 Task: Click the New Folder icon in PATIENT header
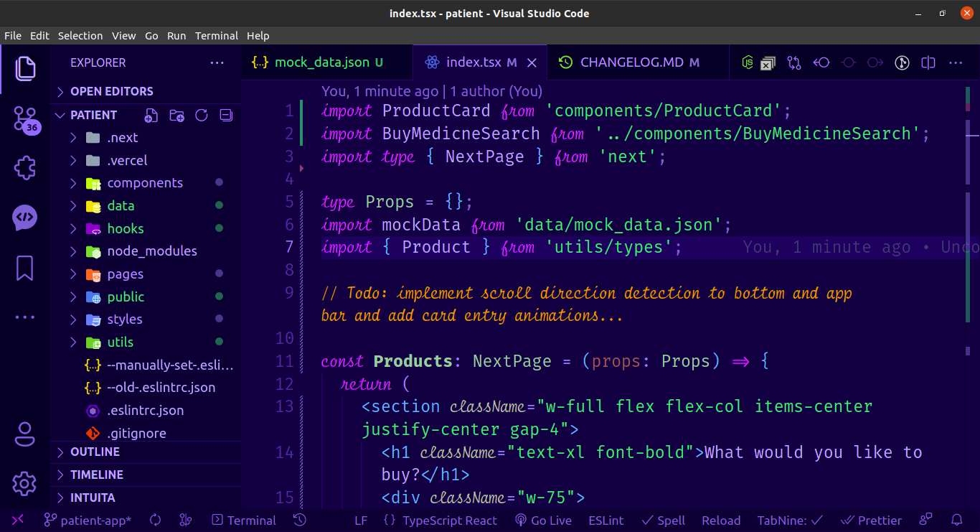[176, 115]
